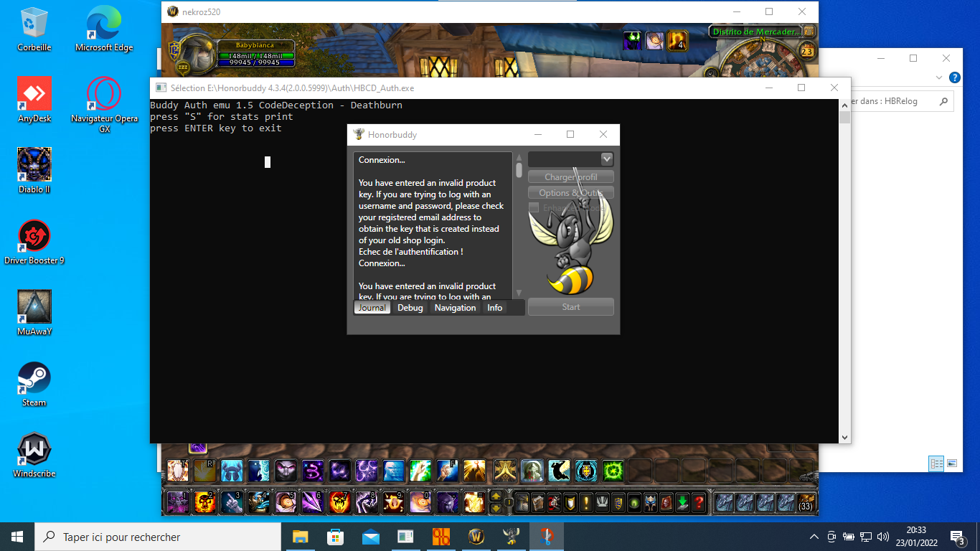Click the Start button in Honorbuddy

click(571, 307)
